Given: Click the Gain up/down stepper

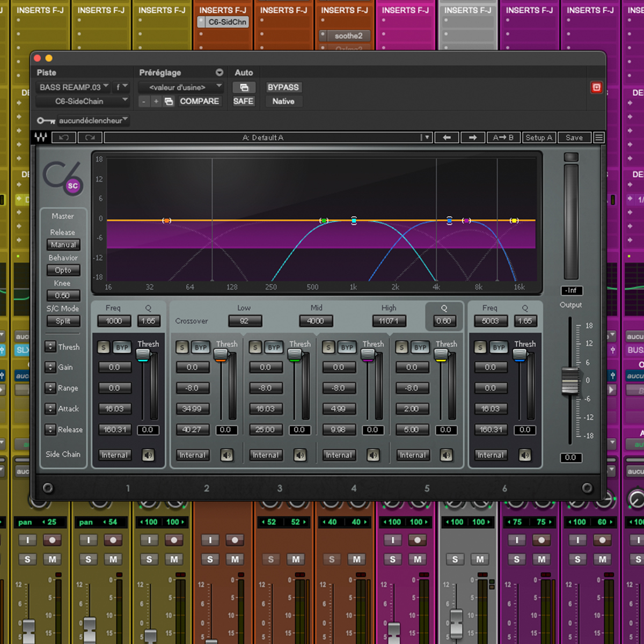Looking at the screenshot, I should pyautogui.click(x=50, y=367).
